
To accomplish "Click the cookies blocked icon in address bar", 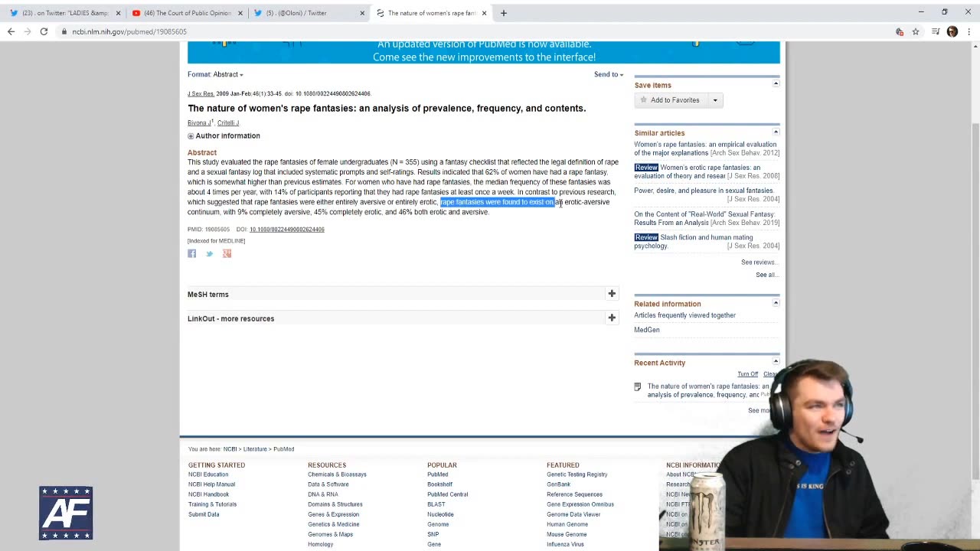I will coord(900,31).
